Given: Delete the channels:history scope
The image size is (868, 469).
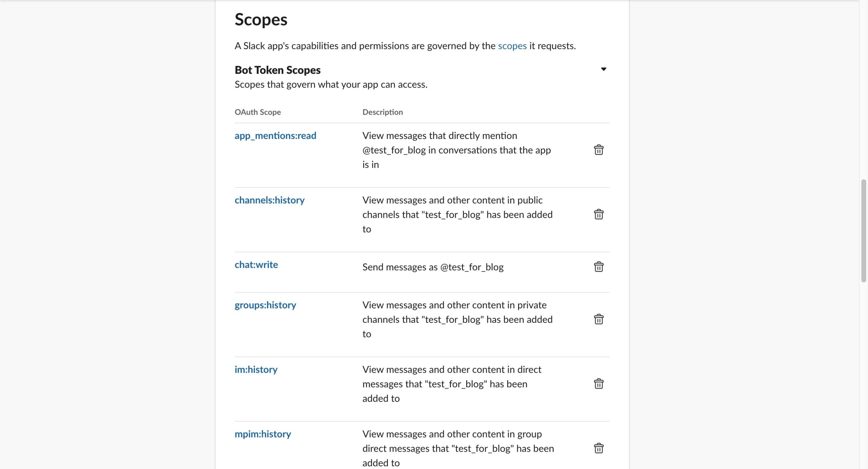Looking at the screenshot, I should pos(598,214).
